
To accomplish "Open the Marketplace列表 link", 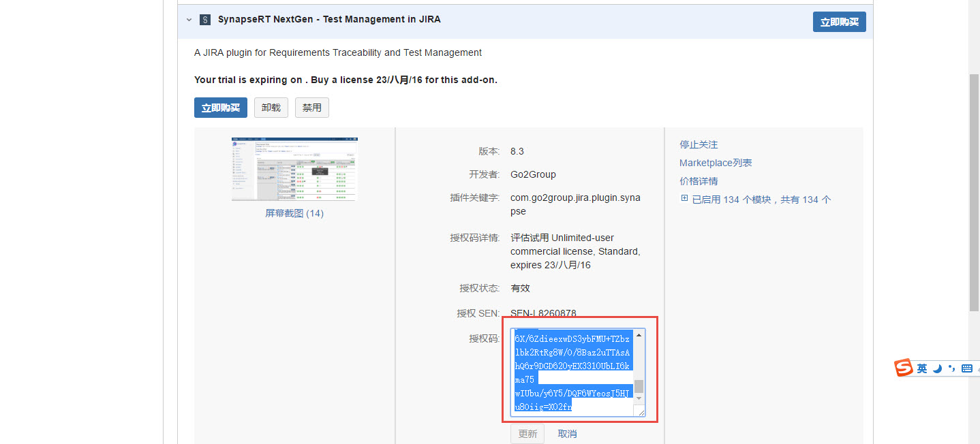I will 716,163.
